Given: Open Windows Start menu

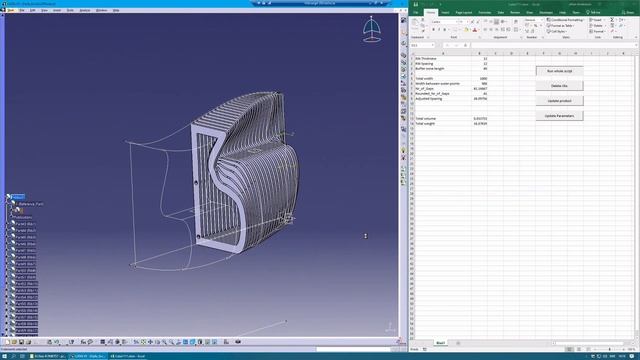Looking at the screenshot, I should click(4, 356).
